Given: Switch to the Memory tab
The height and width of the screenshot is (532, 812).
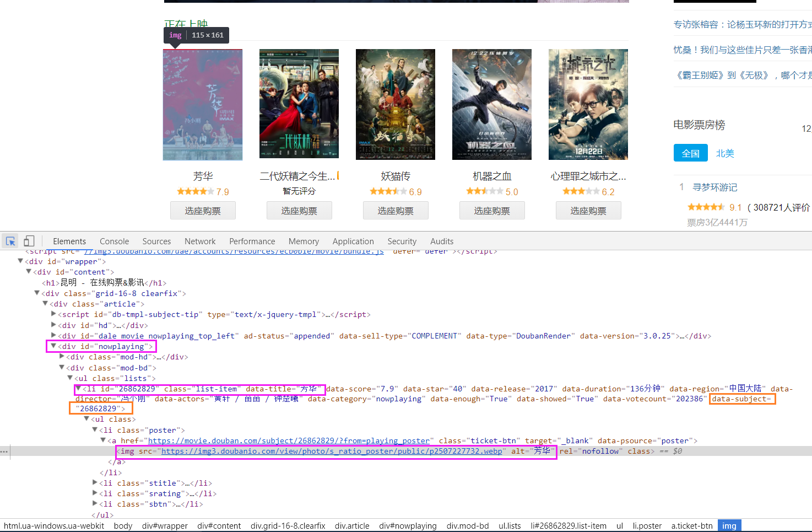Looking at the screenshot, I should pyautogui.click(x=304, y=241).
